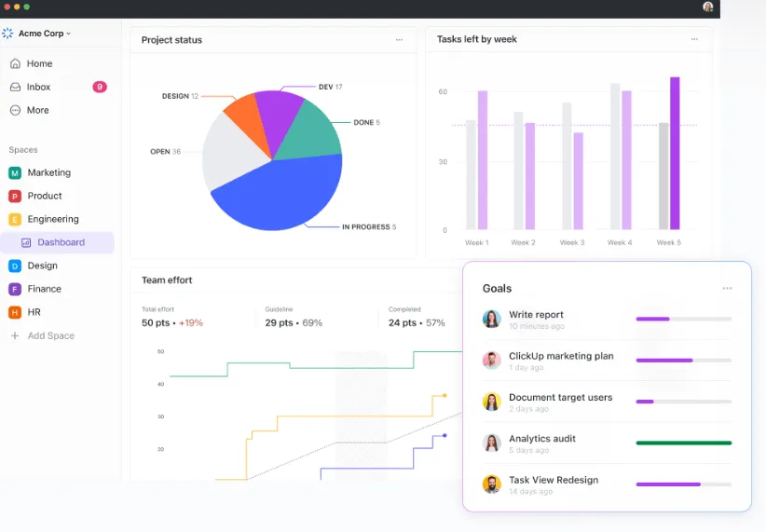Screen dimensions: 766x532
Task: Click the More ellipsis circle icon
Action: 15,110
